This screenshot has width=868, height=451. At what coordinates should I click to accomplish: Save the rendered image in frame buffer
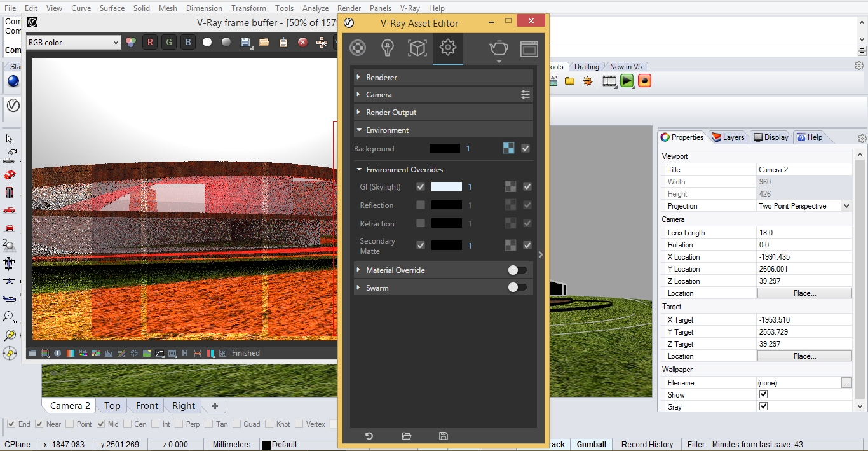pyautogui.click(x=245, y=43)
